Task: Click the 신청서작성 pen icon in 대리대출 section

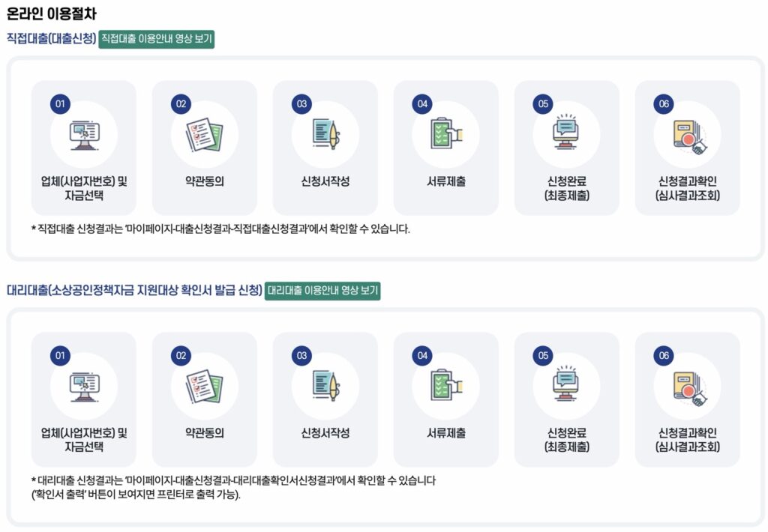Action: pos(325,387)
